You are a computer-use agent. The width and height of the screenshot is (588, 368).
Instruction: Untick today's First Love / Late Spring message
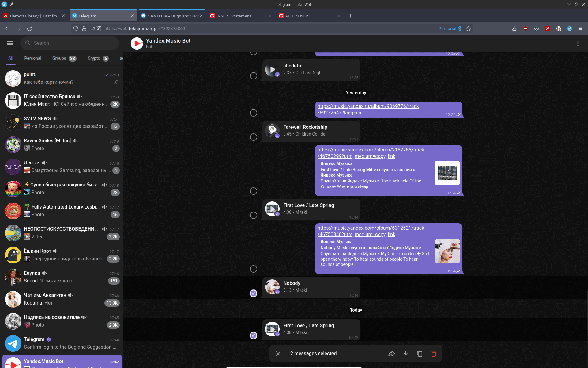pyautogui.click(x=253, y=335)
